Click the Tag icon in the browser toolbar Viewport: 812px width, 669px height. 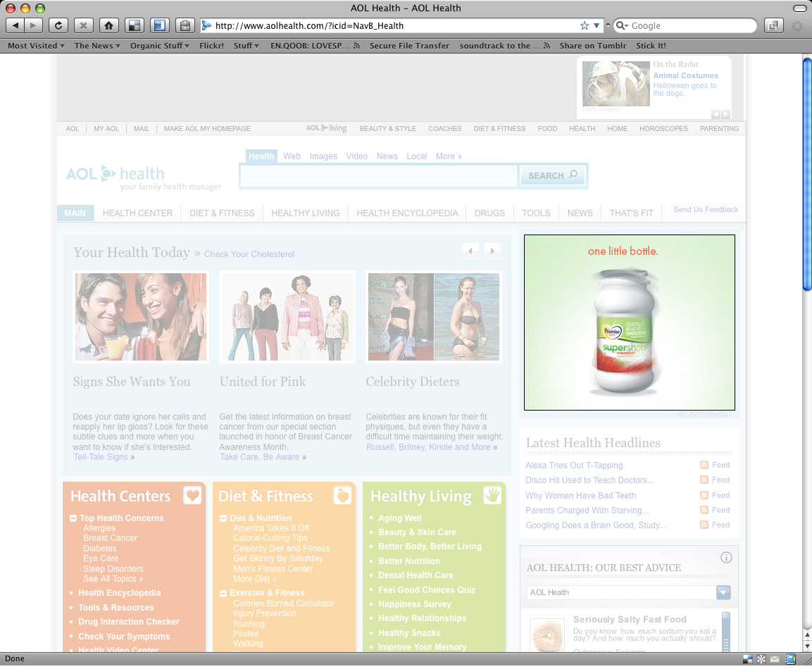point(185,25)
